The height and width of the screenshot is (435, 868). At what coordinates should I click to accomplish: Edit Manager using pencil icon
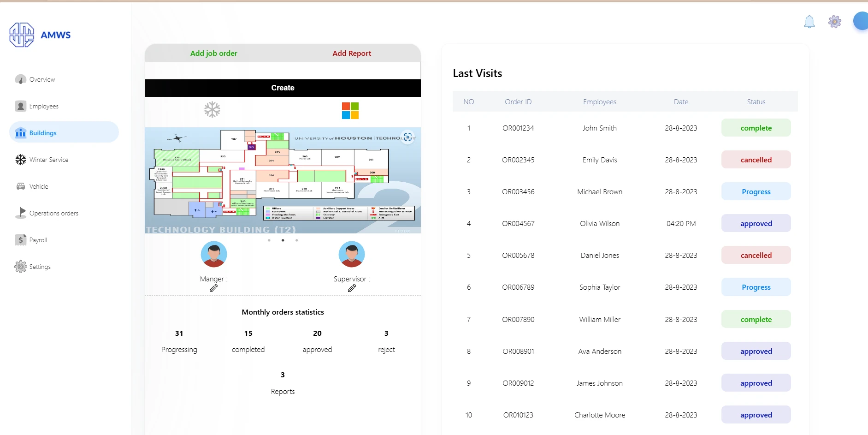point(213,288)
